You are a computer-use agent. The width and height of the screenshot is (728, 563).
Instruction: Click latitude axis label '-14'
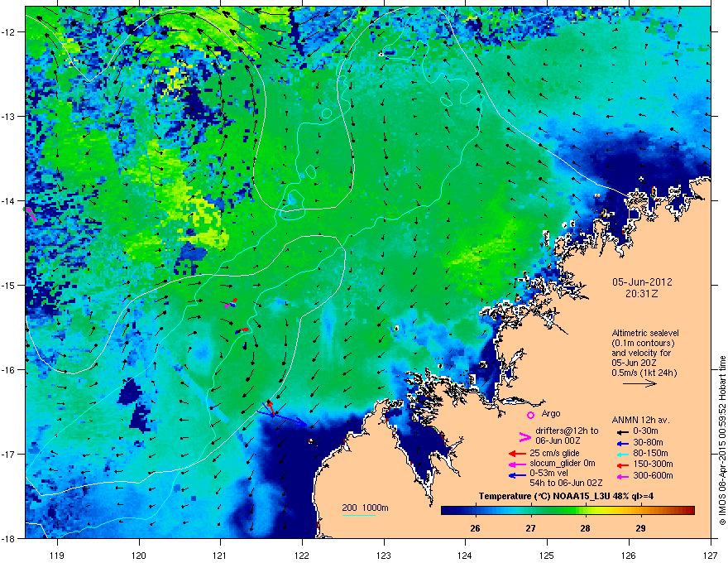tap(8, 200)
